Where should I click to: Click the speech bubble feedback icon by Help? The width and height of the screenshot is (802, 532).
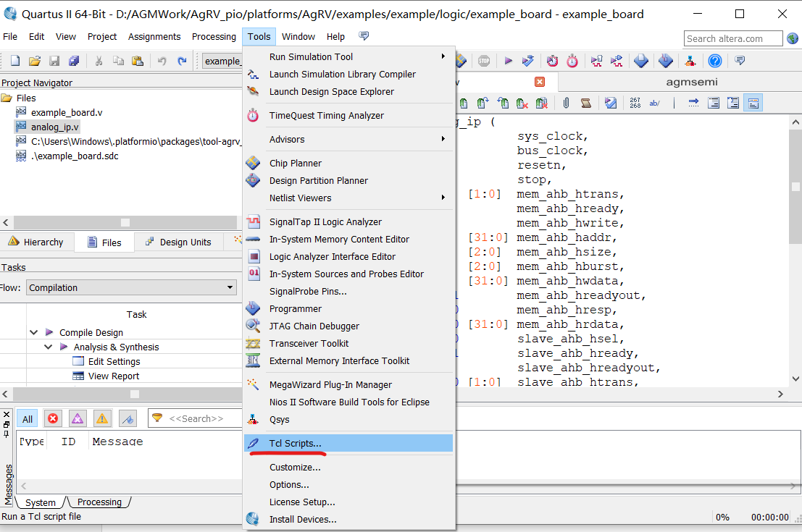(x=364, y=35)
